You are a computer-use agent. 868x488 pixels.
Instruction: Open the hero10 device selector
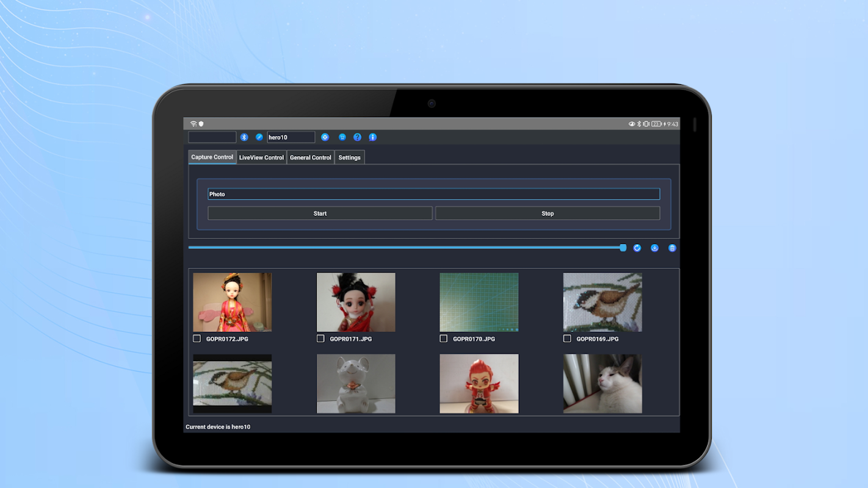291,137
